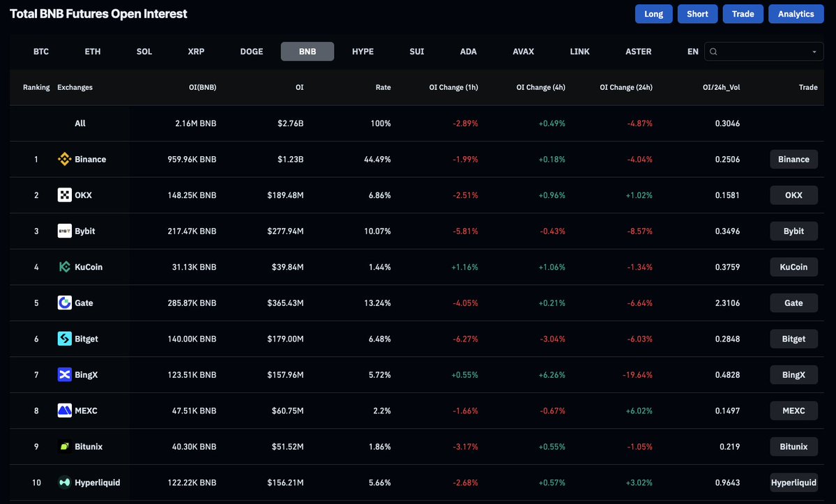Viewport: 836px width, 504px height.
Task: Click the OKX exchange logo icon
Action: click(x=65, y=195)
